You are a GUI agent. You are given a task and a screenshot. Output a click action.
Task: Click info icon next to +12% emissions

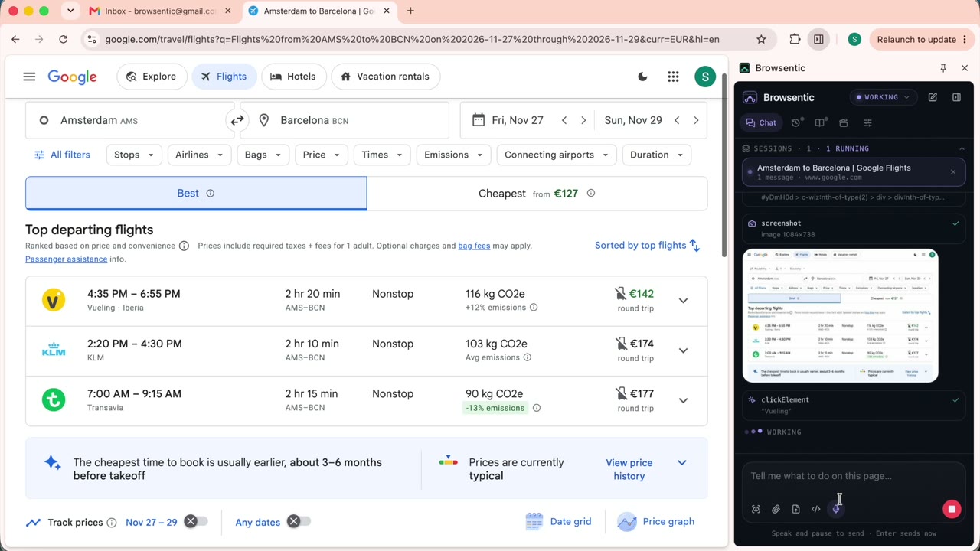(534, 308)
